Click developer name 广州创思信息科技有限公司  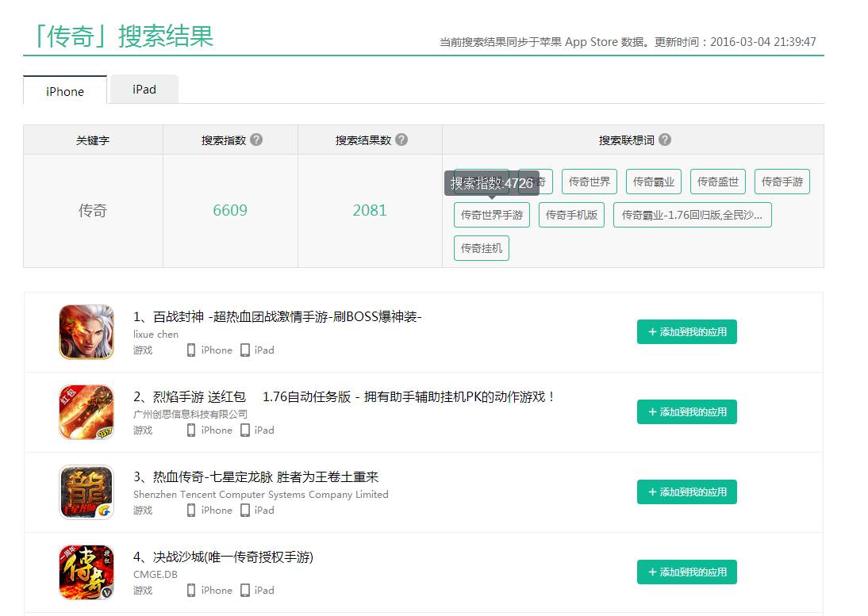coord(190,414)
